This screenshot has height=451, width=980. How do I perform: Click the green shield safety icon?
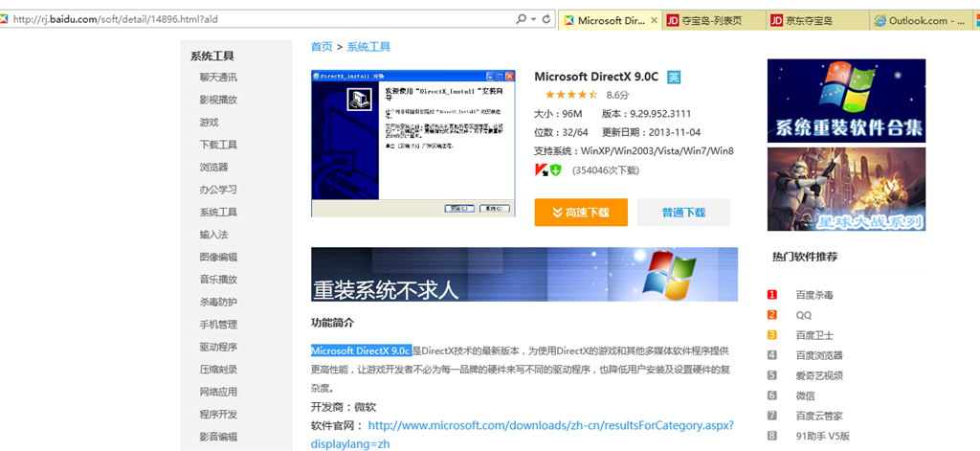(x=556, y=169)
